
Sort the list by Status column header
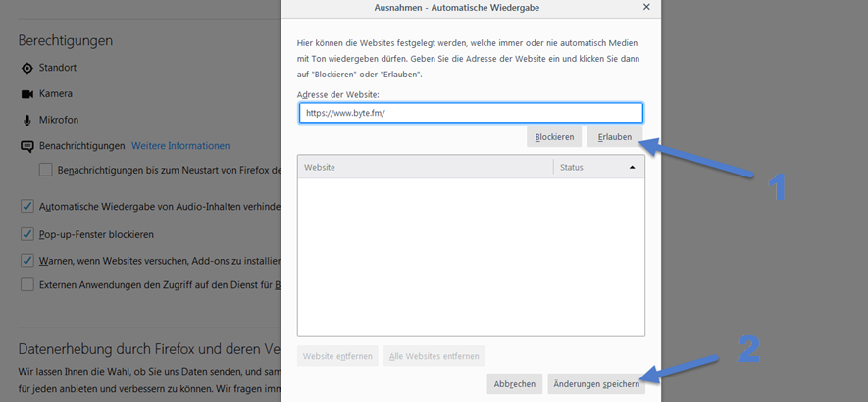[599, 168]
